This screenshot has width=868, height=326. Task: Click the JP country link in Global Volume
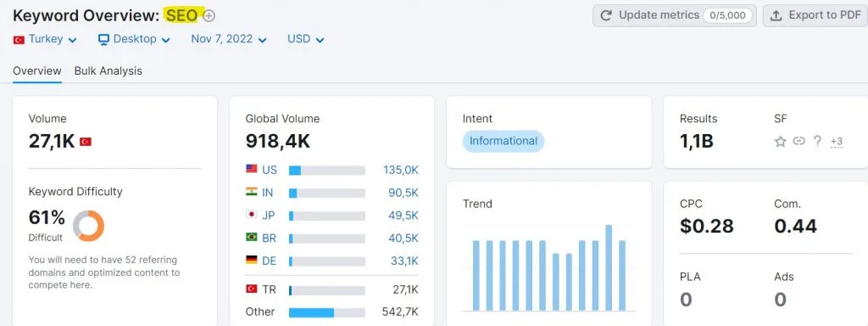click(x=269, y=216)
